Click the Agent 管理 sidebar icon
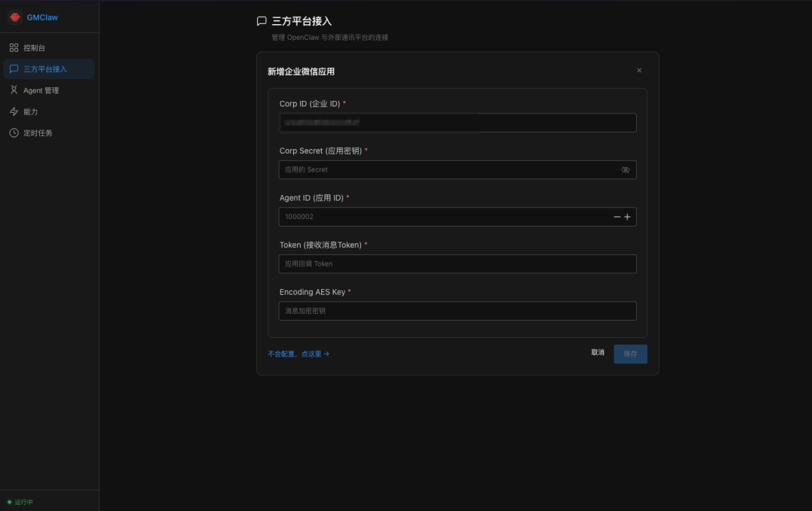The height and width of the screenshot is (511, 812). click(x=14, y=90)
